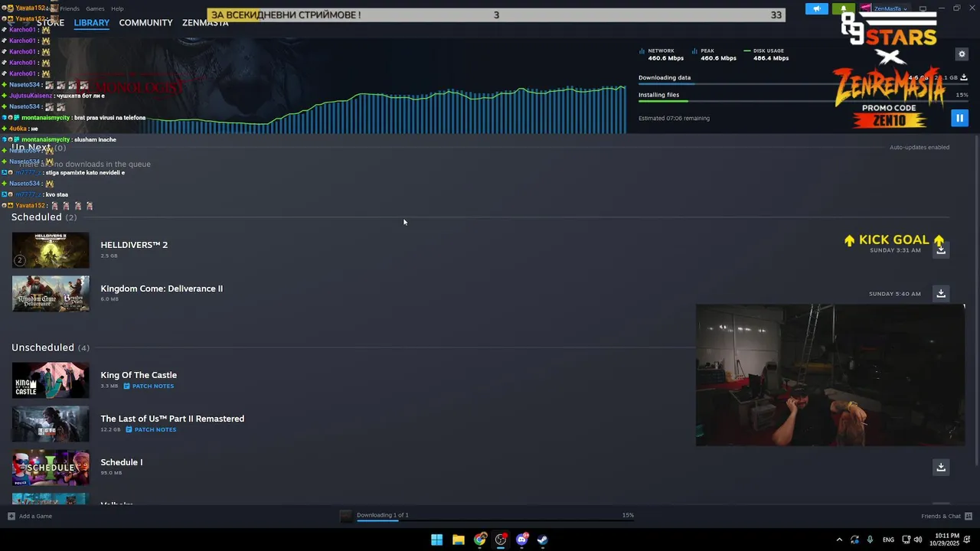Click the Kingdom Come: Deliverance II title
The image size is (980, 551).
point(162,289)
